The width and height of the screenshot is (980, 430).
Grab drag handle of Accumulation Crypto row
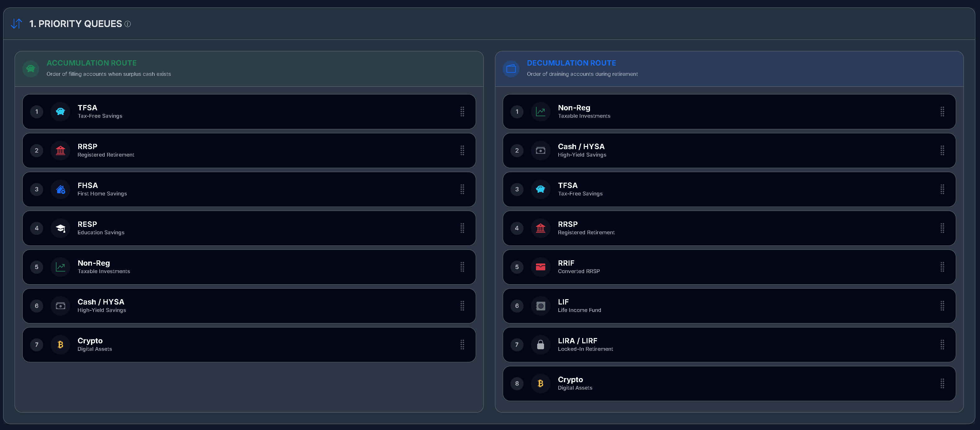(x=462, y=344)
